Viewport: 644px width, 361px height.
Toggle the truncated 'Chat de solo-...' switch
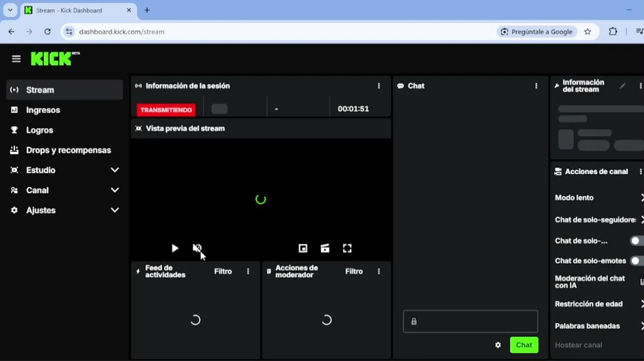637,241
